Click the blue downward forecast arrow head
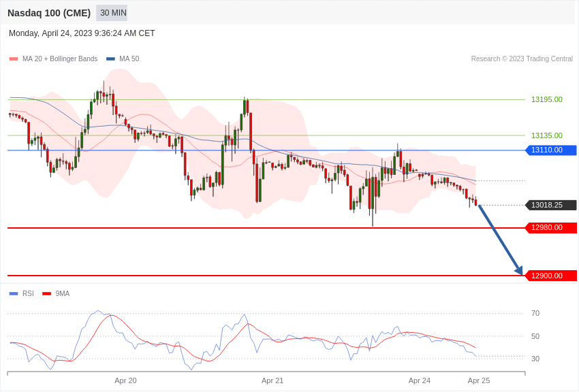 519,270
